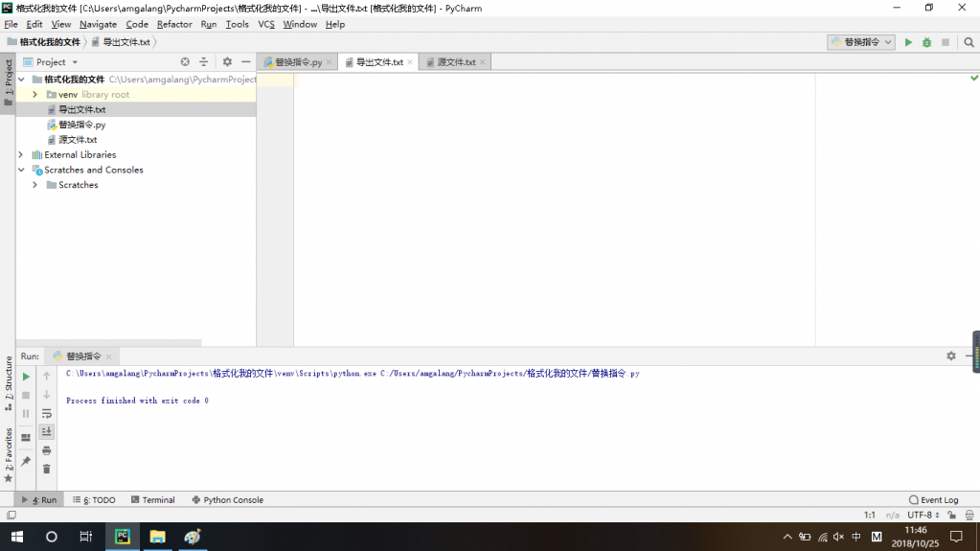This screenshot has width=980, height=551.
Task: Toggle scroll to end in Run console
Action: pos(46,431)
